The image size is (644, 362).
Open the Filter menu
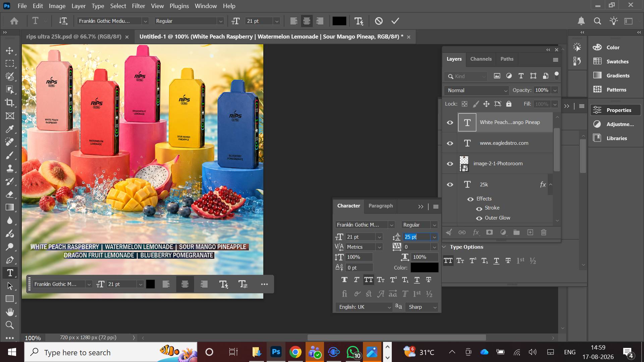pos(138,6)
